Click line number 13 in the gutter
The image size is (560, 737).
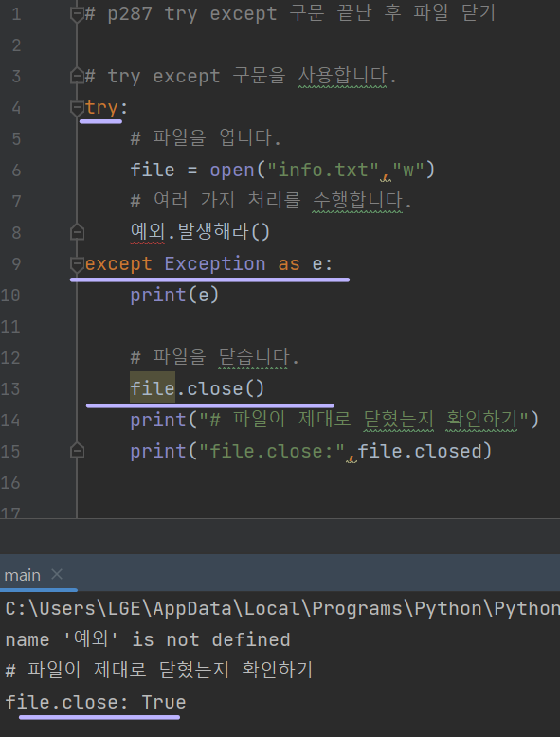[x=10, y=389]
